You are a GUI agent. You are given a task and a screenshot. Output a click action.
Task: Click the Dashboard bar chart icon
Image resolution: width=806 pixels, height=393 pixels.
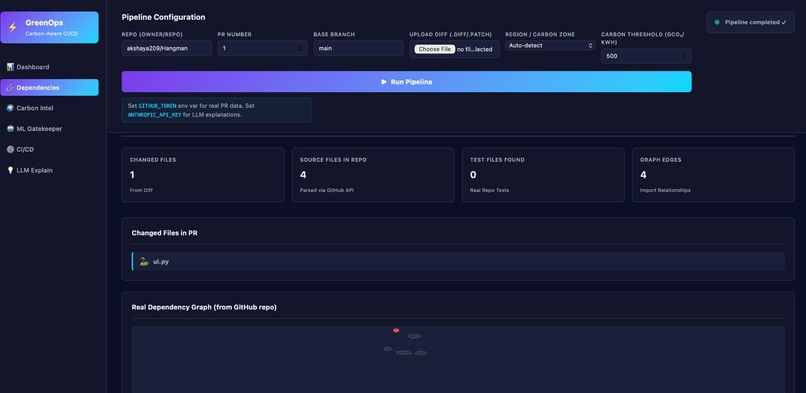tap(10, 67)
